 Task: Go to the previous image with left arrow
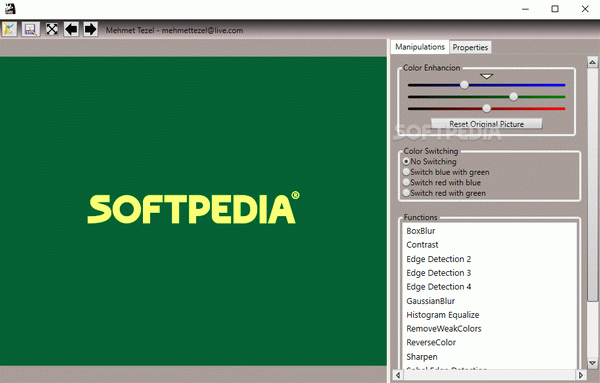(x=71, y=29)
